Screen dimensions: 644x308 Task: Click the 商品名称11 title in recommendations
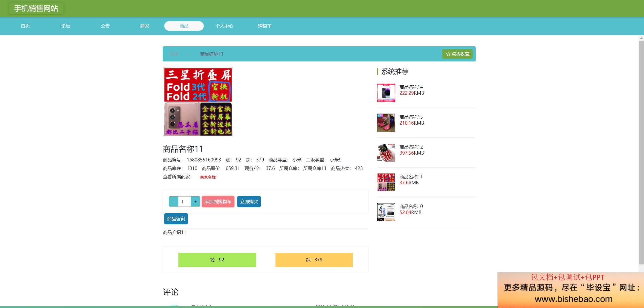pos(411,177)
